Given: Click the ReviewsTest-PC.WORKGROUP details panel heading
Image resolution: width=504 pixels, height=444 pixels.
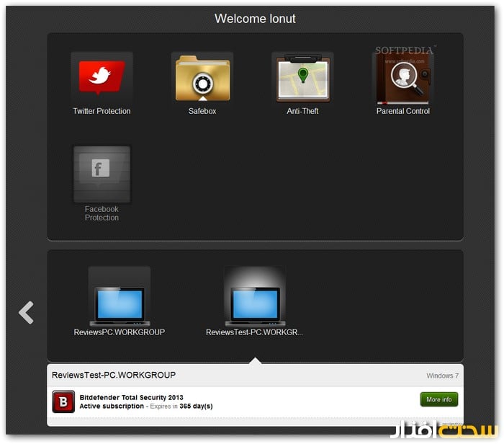Looking at the screenshot, I should point(114,375).
